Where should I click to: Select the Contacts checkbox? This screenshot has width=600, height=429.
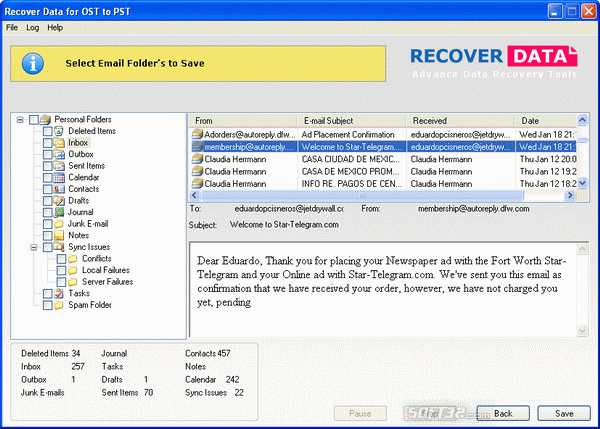click(x=47, y=189)
